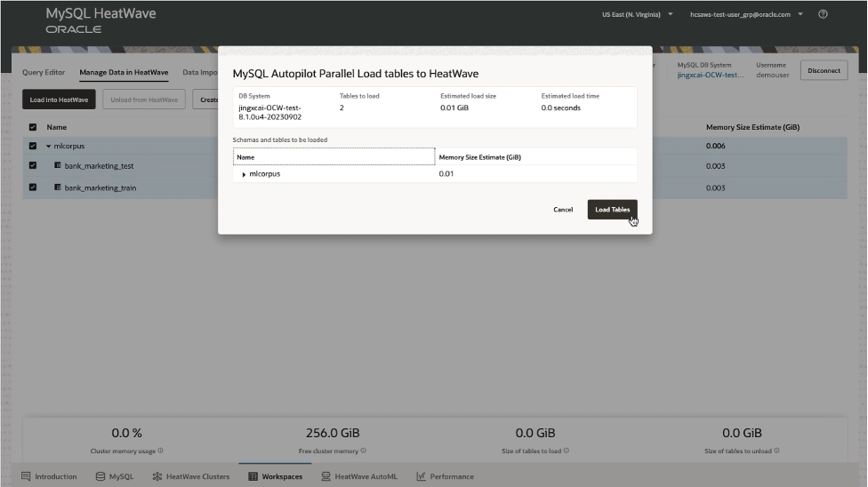Click the HeatWave Clusters icon

coord(157,476)
